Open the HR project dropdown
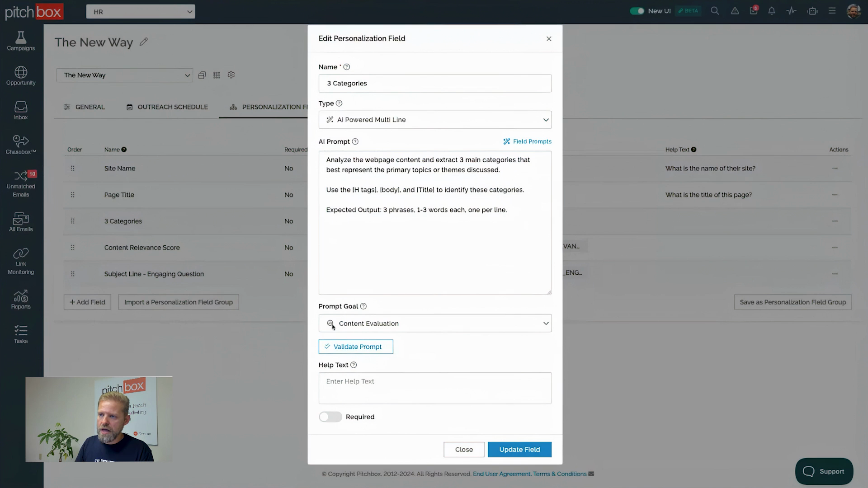This screenshot has height=488, width=868. 141,12
